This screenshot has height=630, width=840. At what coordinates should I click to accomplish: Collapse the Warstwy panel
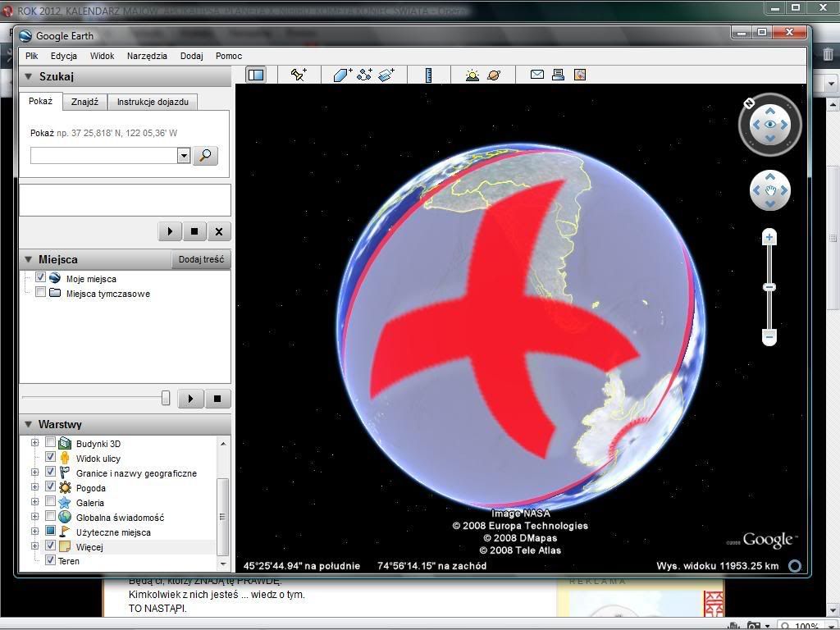point(28,425)
